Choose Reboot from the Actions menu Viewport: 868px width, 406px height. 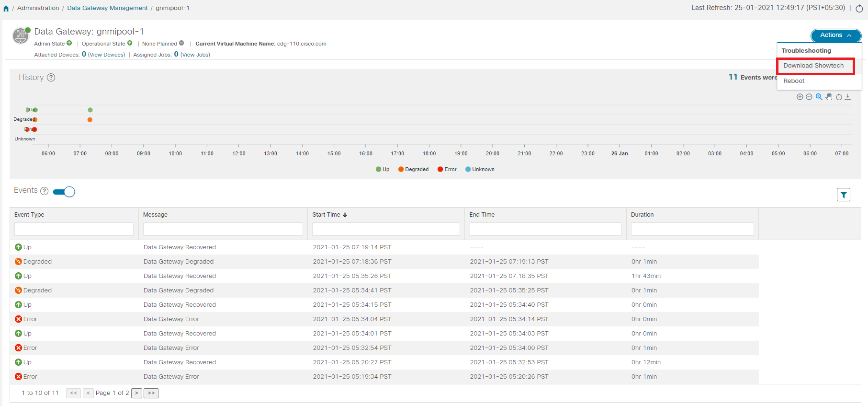(794, 81)
